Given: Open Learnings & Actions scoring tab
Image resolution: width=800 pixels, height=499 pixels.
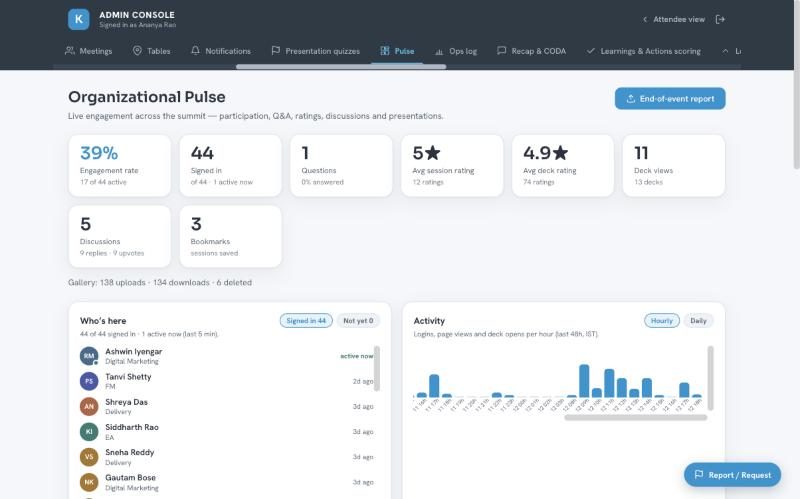Looking at the screenshot, I should 644,51.
